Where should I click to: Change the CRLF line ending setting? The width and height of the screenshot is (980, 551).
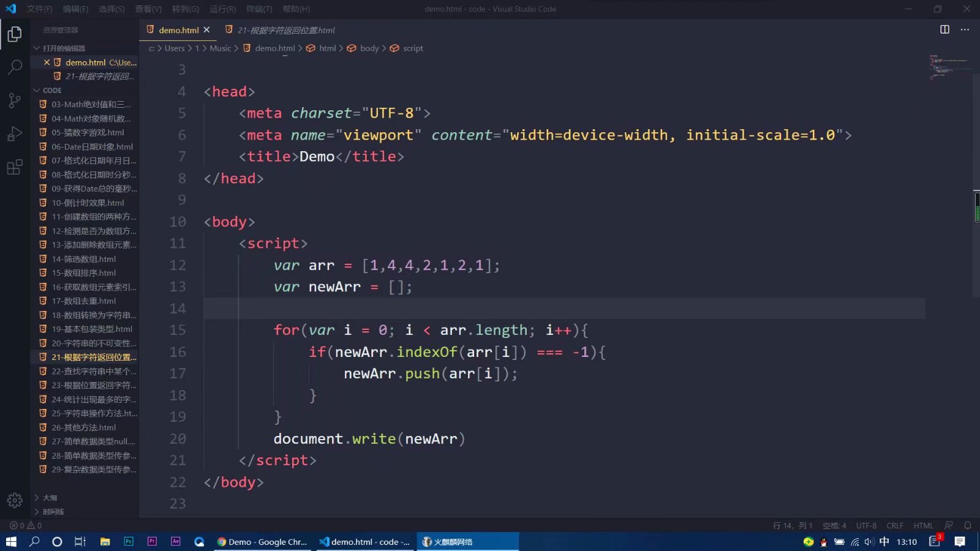pos(895,525)
